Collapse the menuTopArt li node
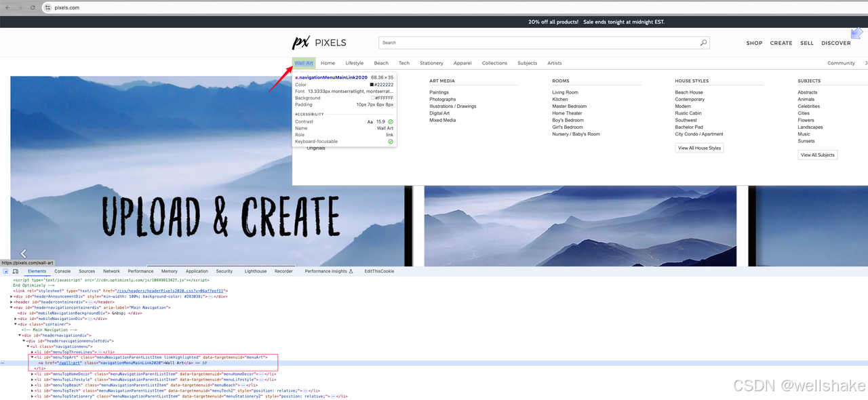Screen dimensions: 868x400 [32, 357]
